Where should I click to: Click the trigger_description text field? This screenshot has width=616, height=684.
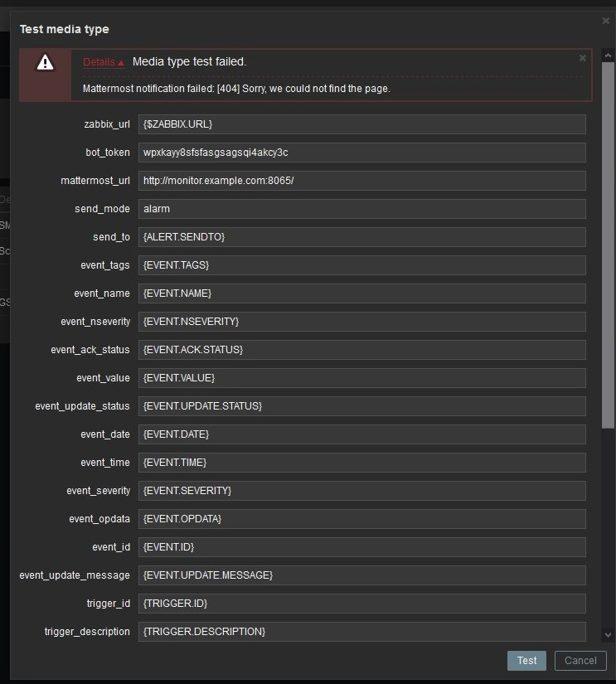tap(362, 632)
